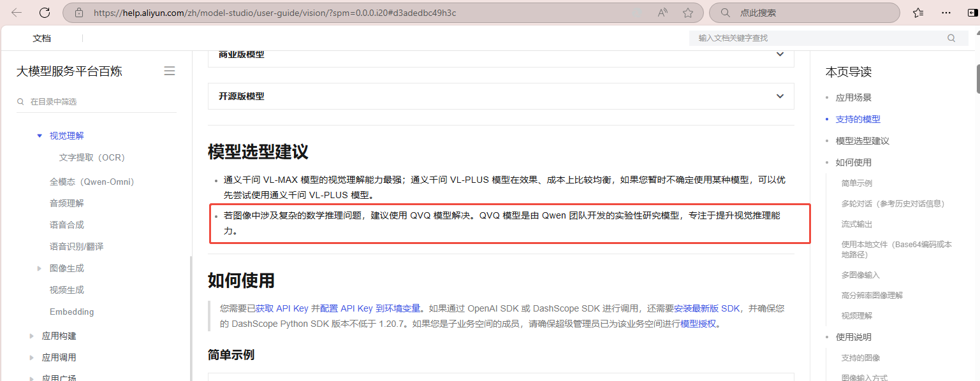Jump to 简单示例 in page guide
This screenshot has width=980, height=381.
857,183
